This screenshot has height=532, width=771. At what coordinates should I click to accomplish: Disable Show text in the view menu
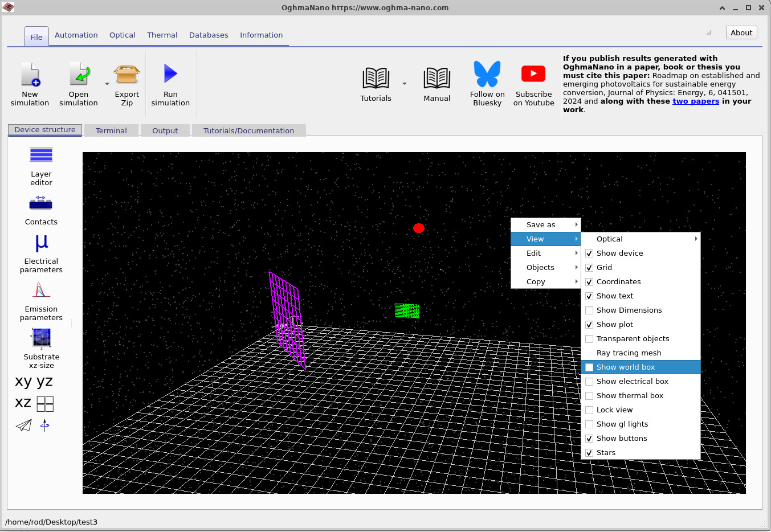point(616,296)
